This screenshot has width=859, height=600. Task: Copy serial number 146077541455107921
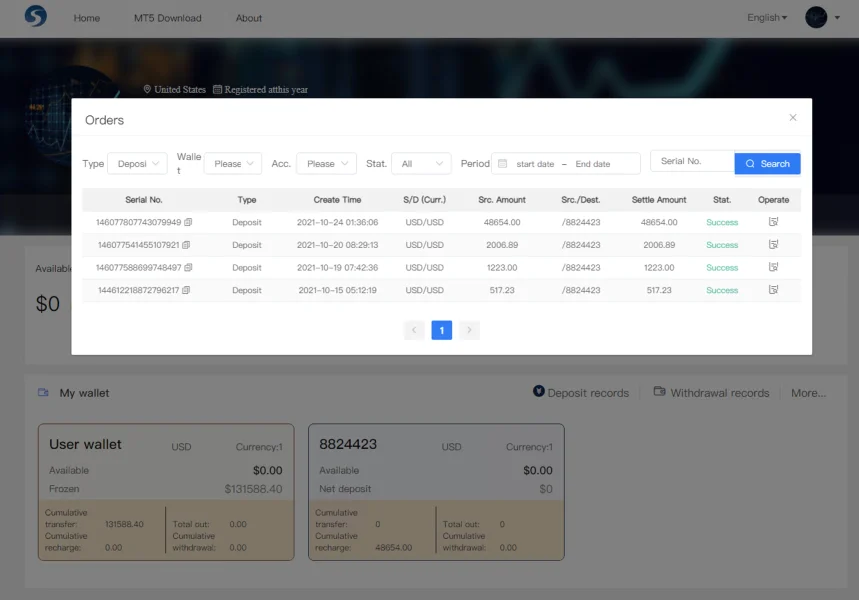tap(186, 245)
